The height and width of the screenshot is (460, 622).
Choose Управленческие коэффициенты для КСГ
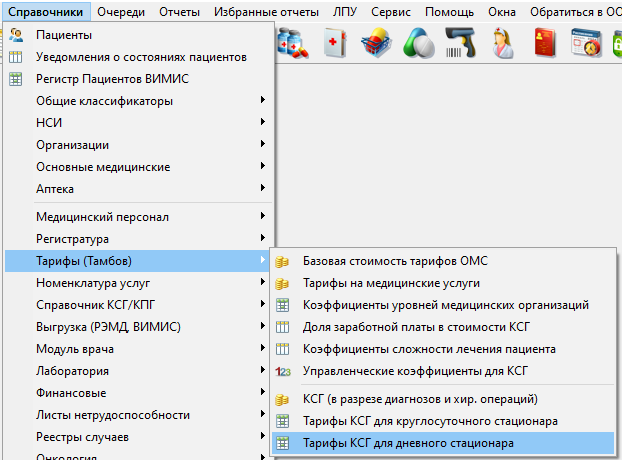[x=415, y=371]
